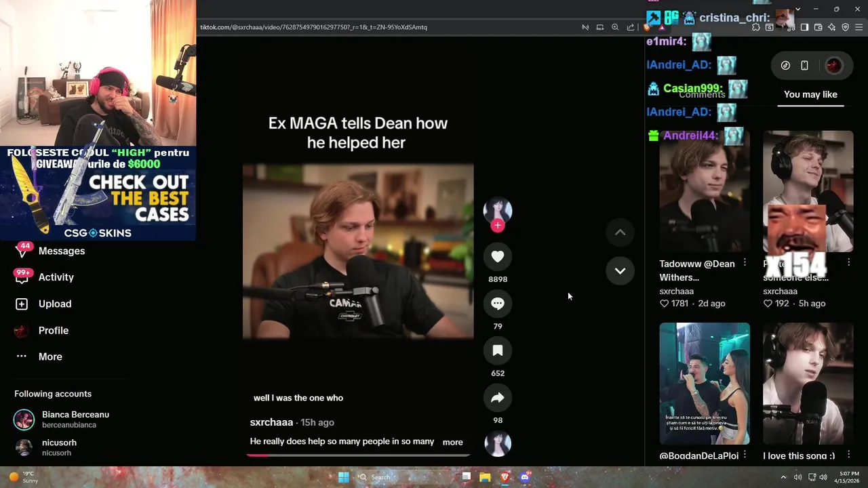Screen dimensions: 868x488
Task: Expand the video caption with 'more'
Action: coord(452,442)
